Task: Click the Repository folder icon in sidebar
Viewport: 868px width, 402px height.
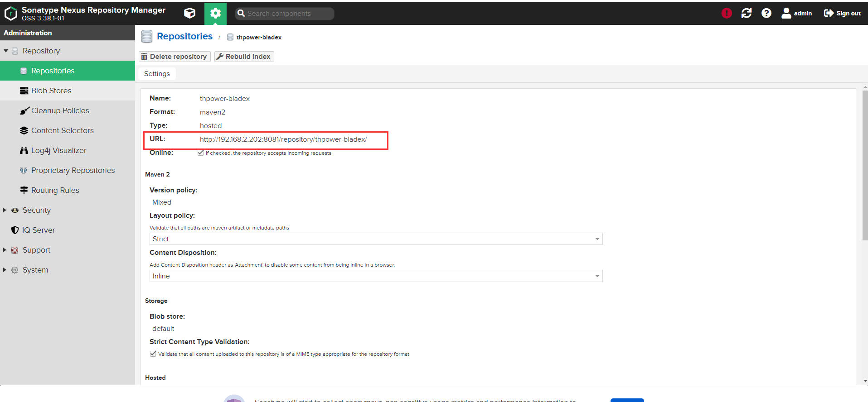Action: pyautogui.click(x=15, y=51)
